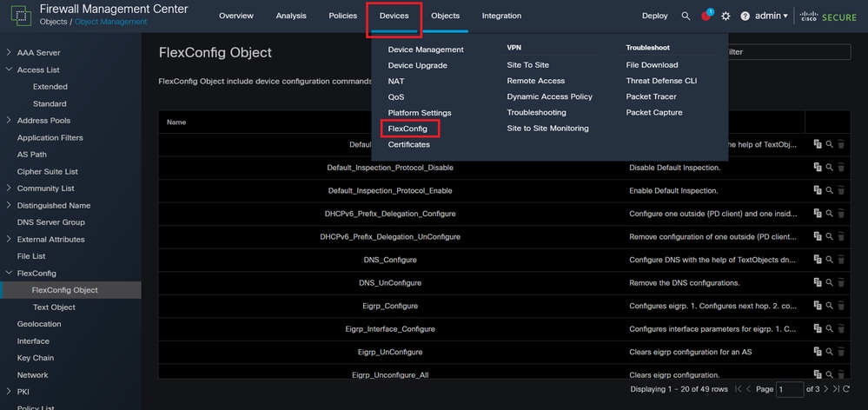
Task: Open the Integration top menu
Action: [x=501, y=16]
